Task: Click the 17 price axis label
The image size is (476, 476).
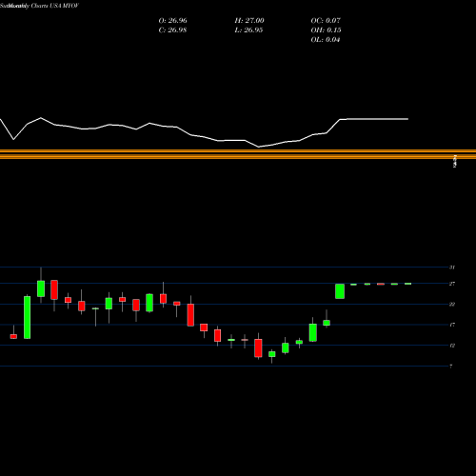Action: pyautogui.click(x=452, y=325)
